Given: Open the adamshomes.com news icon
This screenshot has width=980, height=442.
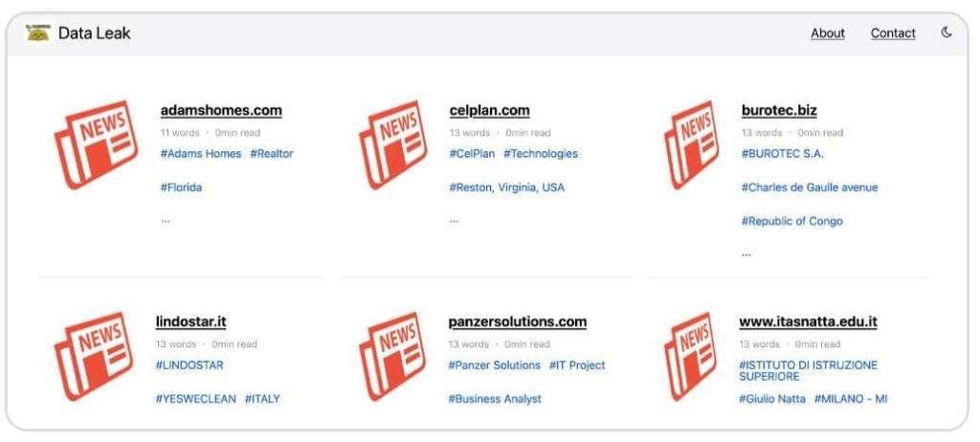Looking at the screenshot, I should coord(96,144).
